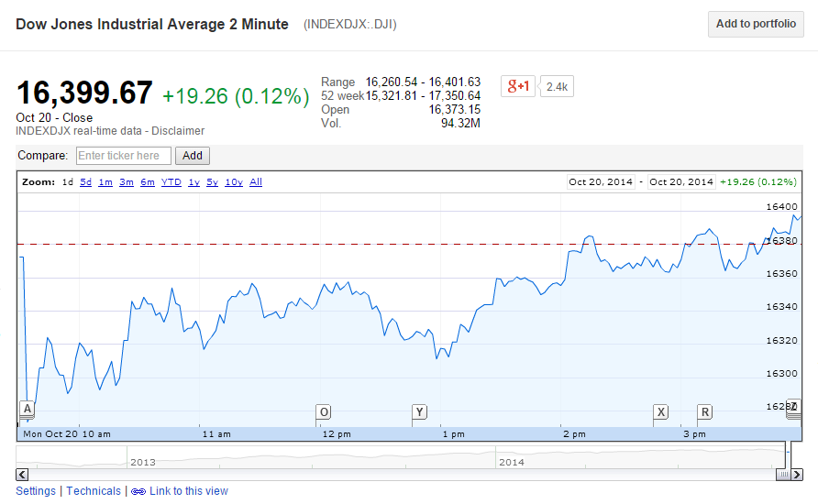The image size is (818, 504).
Task: Click the start date field Oct 20, 2014
Action: coord(601,182)
